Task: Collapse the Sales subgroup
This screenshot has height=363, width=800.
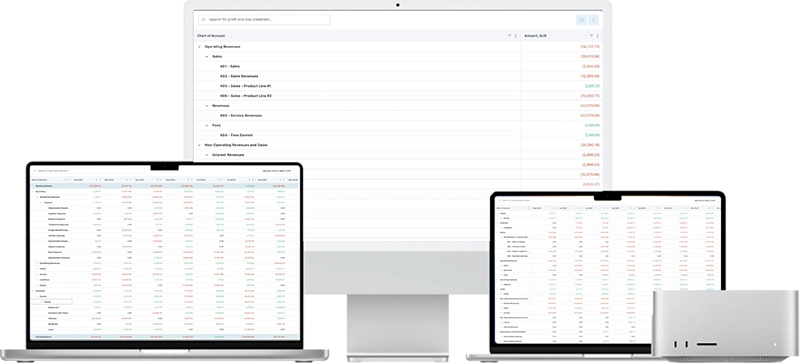Action: [x=207, y=57]
